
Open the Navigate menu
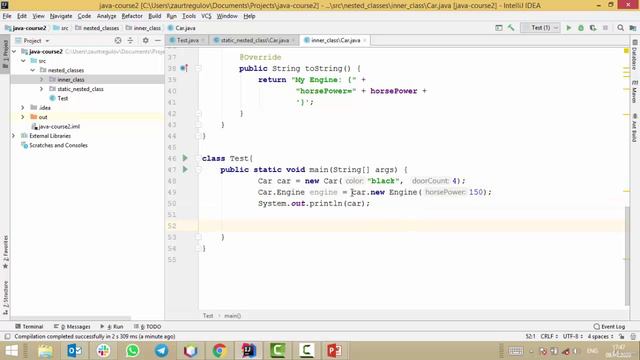(61, 16)
